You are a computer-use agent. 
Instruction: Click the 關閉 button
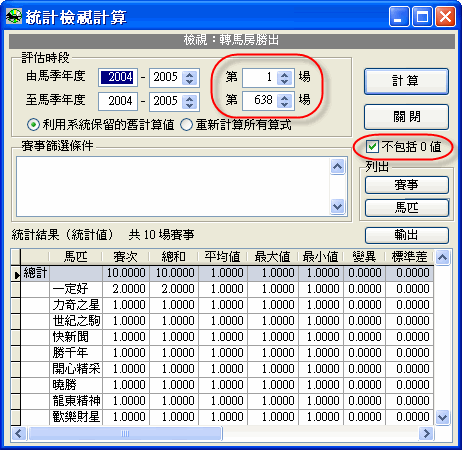[x=406, y=117]
